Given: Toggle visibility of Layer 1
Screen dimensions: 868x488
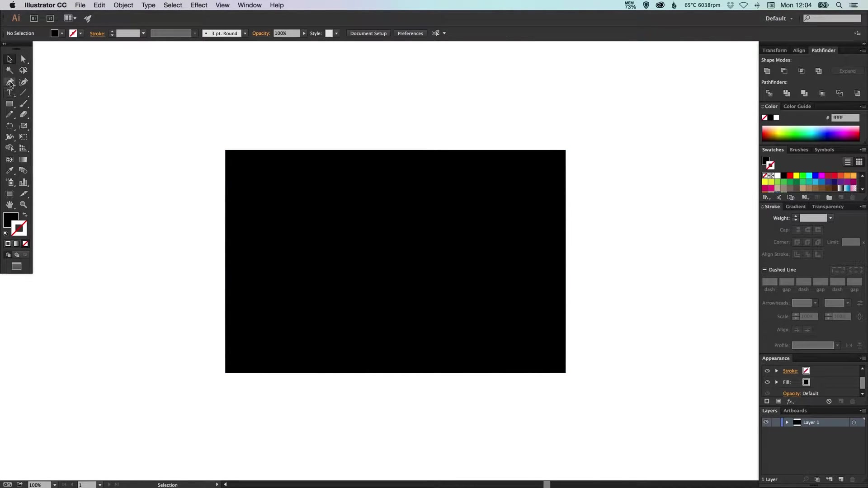Looking at the screenshot, I should click(x=766, y=422).
